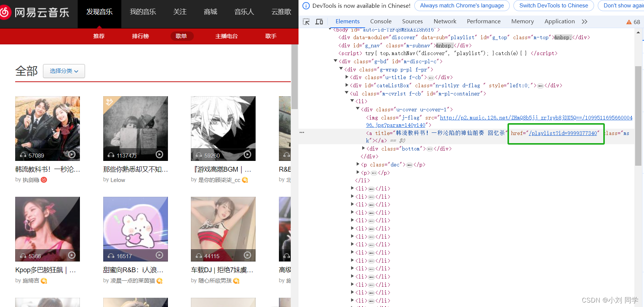Click the web page vertical scrollbar
The image size is (644, 307).
coord(294,77)
